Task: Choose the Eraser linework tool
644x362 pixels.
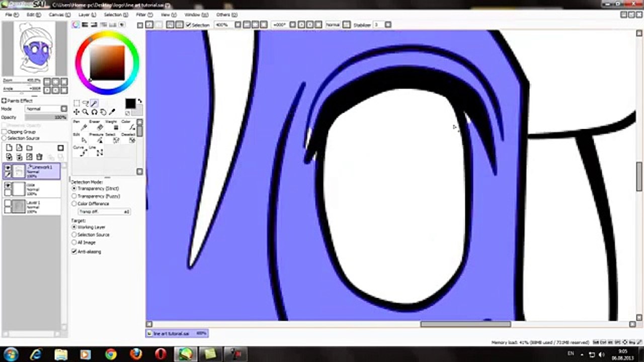Action: pyautogui.click(x=97, y=126)
